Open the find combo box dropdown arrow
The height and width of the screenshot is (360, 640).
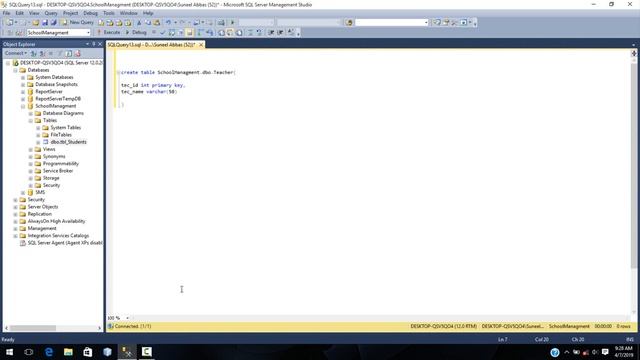(426, 22)
